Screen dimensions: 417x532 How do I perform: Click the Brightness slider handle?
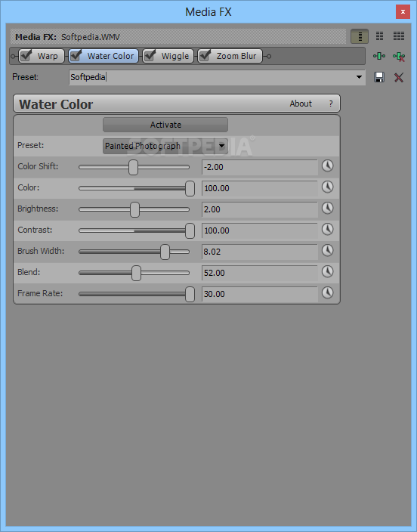point(134,209)
